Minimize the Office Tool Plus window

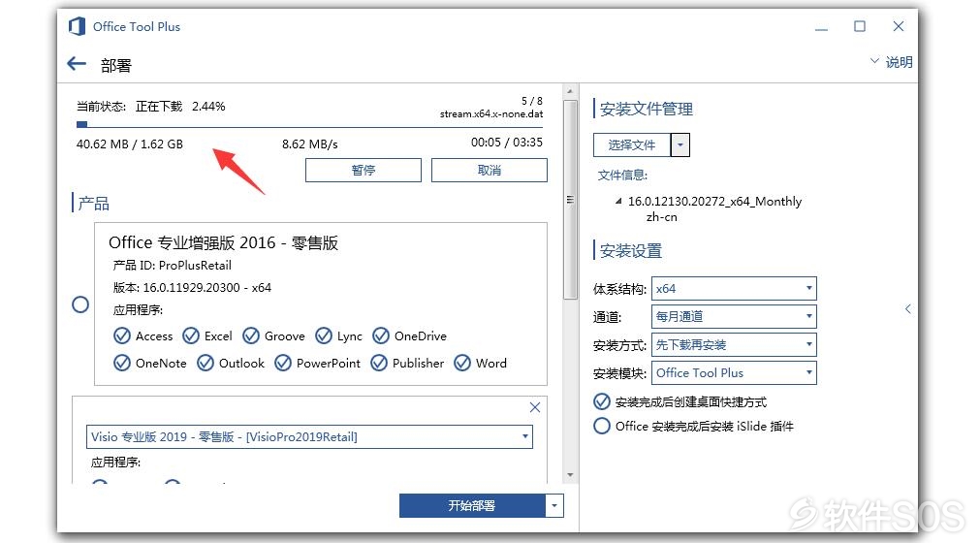tap(821, 27)
